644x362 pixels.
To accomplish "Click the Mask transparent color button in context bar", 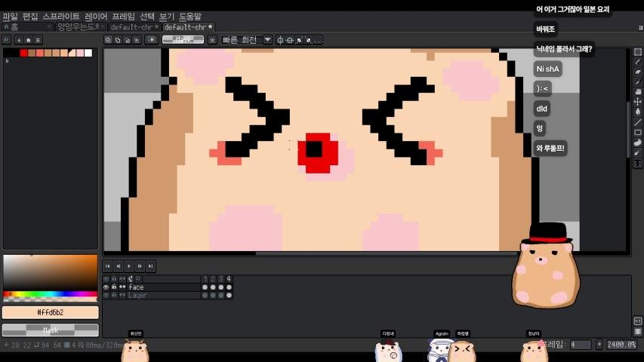I will tap(183, 40).
